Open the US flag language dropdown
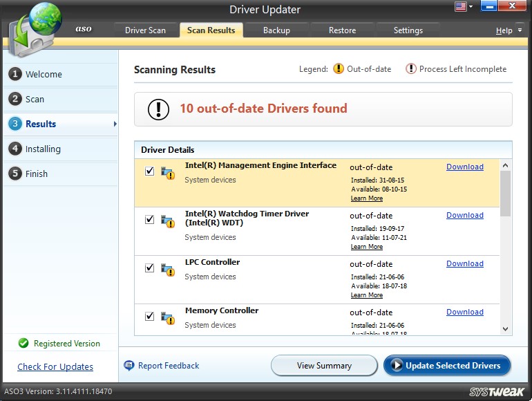Viewport: 532px width, 401px height. (x=464, y=7)
